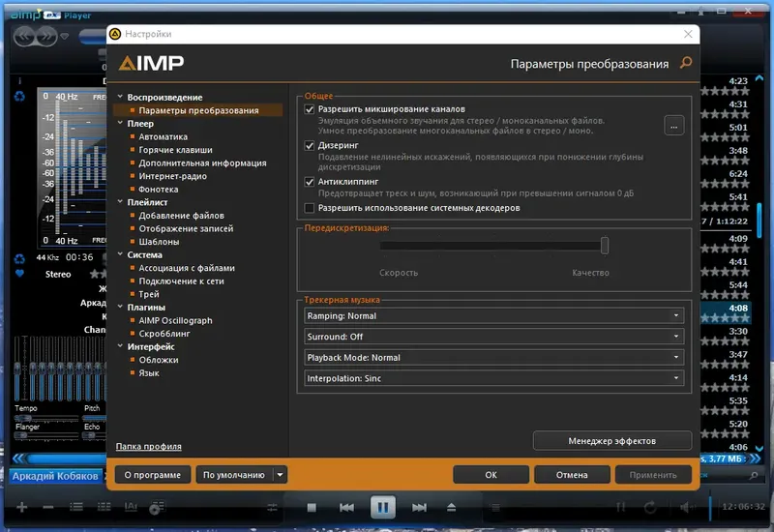774x532 pixels.
Task: Click the equalizer sliders icon in player bar
Action: point(272,507)
